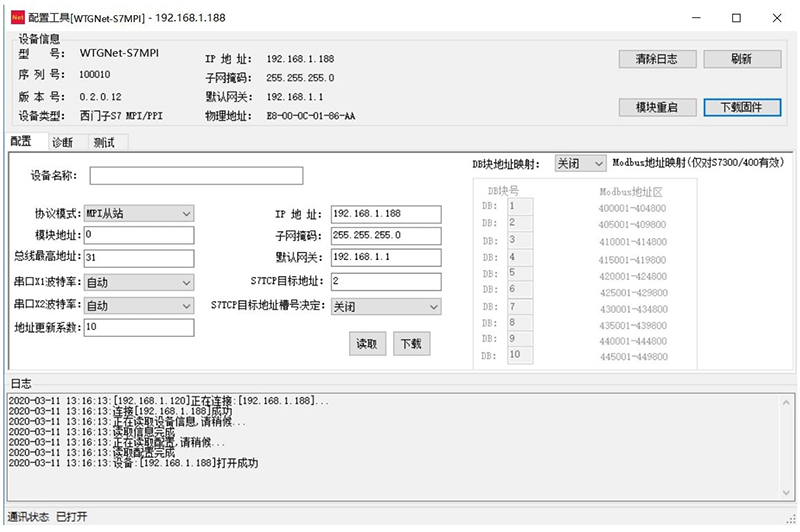Screen dimensions: 800x532
Task: Click the log scrollbar up arrow
Action: [786, 402]
